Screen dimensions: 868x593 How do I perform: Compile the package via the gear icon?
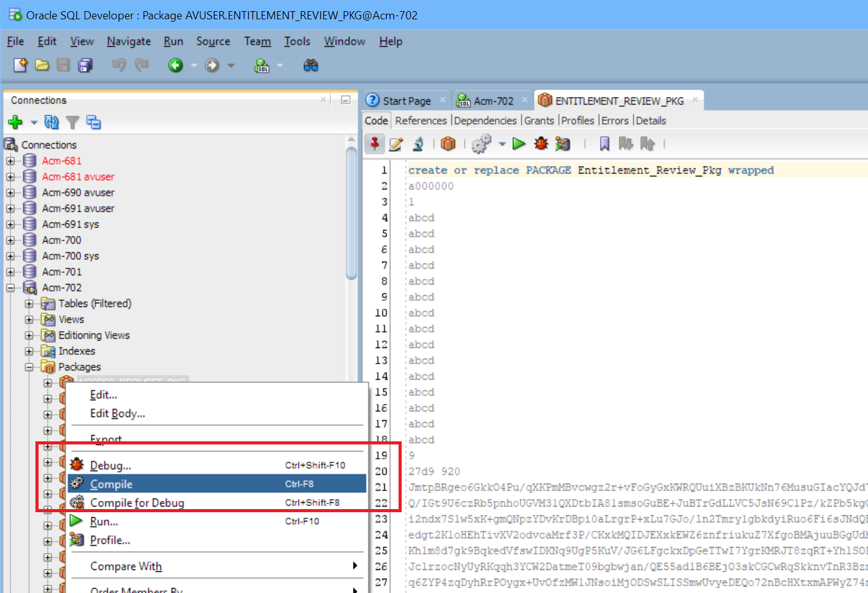pyautogui.click(x=481, y=144)
